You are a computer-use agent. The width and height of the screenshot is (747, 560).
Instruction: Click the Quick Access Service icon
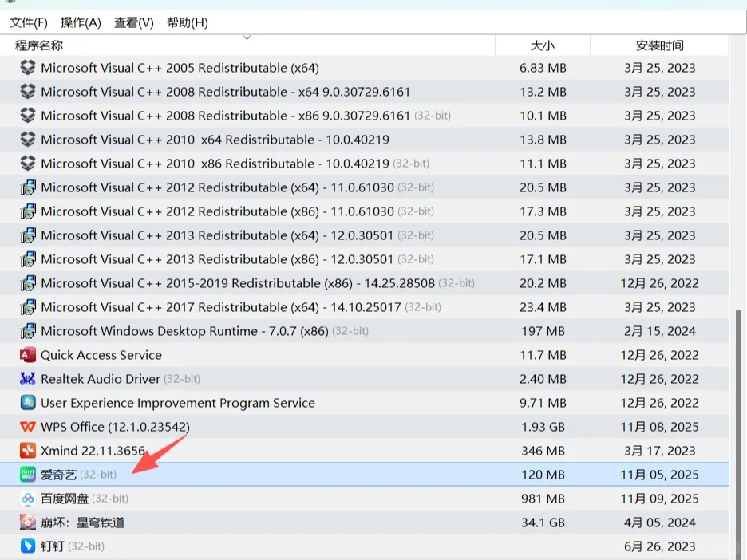(28, 355)
